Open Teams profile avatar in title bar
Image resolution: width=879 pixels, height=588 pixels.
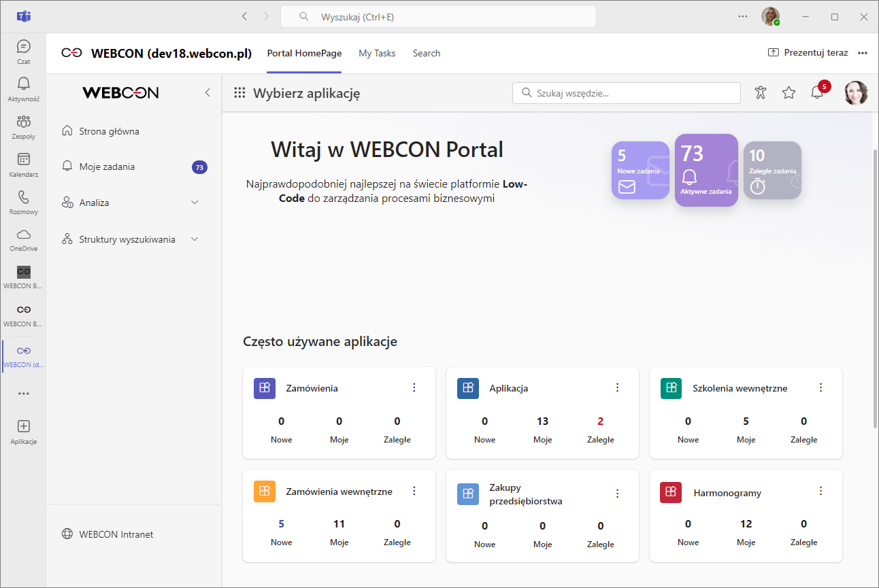pyautogui.click(x=770, y=16)
